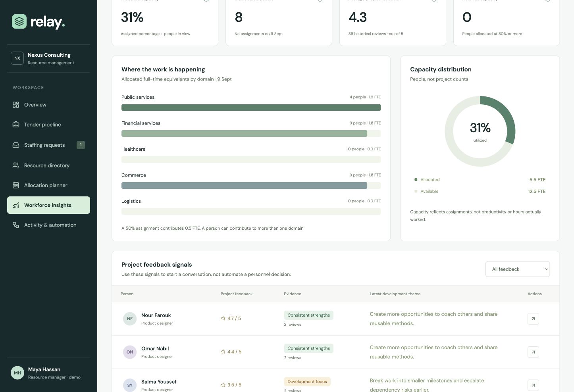Open the Nexus Consulting workspace switcher
The width and height of the screenshot is (574, 392).
(x=48, y=58)
